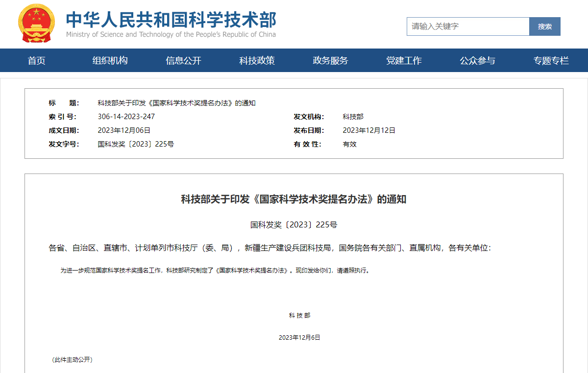Click the bold article heading
Image resolution: width=588 pixels, height=373 pixels.
[294, 199]
